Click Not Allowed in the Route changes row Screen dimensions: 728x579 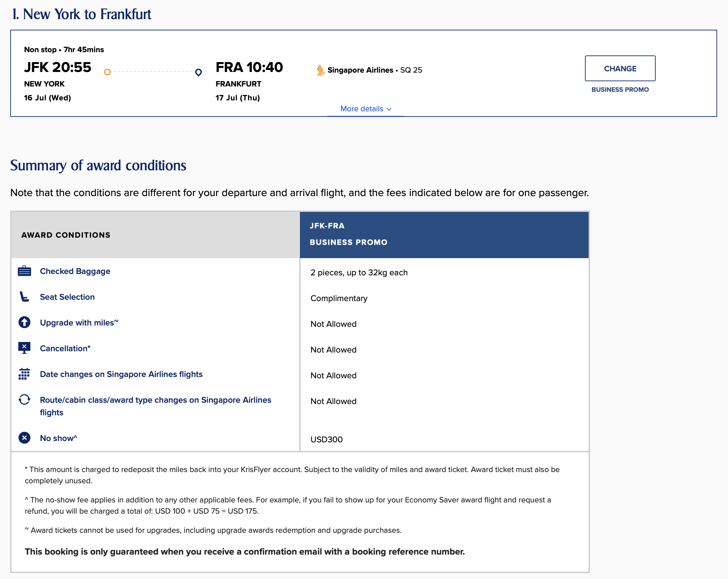tap(333, 401)
